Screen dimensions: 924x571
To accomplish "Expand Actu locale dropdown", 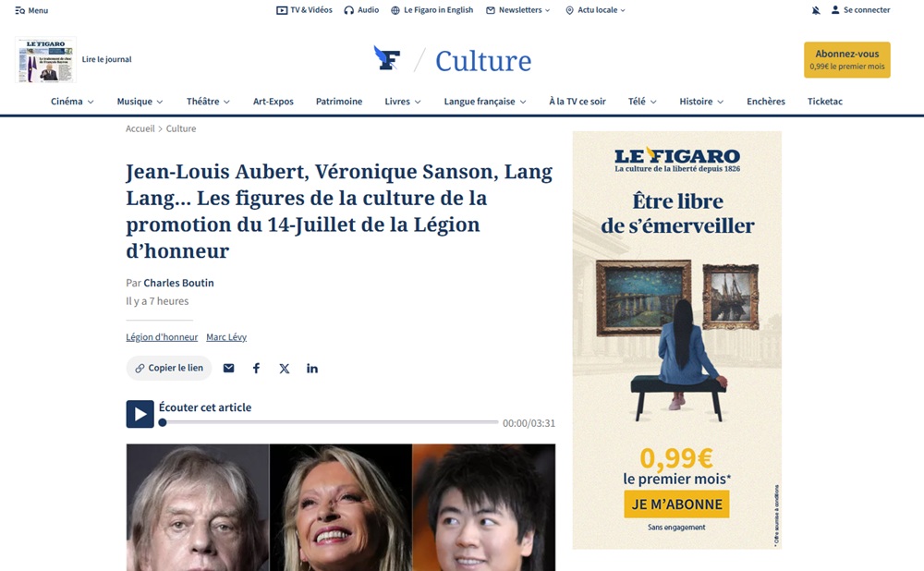I will (595, 10).
